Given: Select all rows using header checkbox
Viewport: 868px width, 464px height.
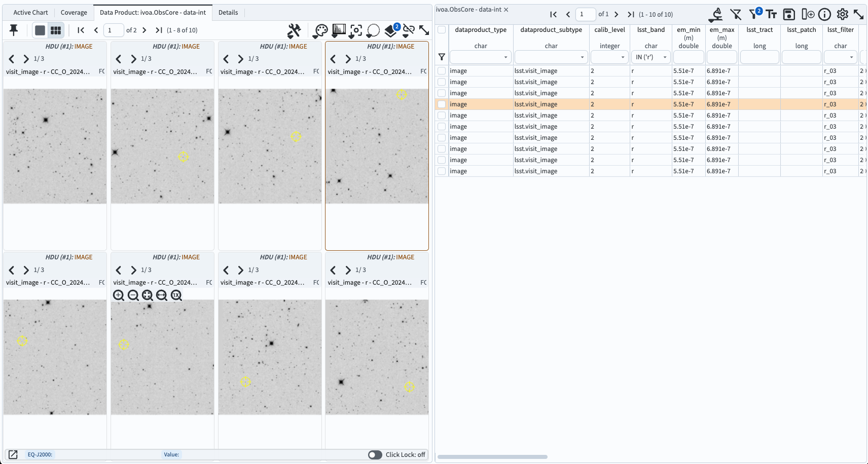Looking at the screenshot, I should click(x=441, y=29).
